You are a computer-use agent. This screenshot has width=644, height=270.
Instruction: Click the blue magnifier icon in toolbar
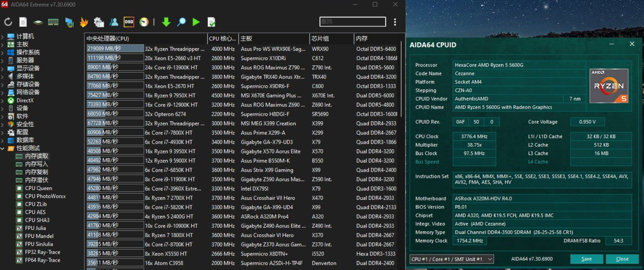coord(181,22)
